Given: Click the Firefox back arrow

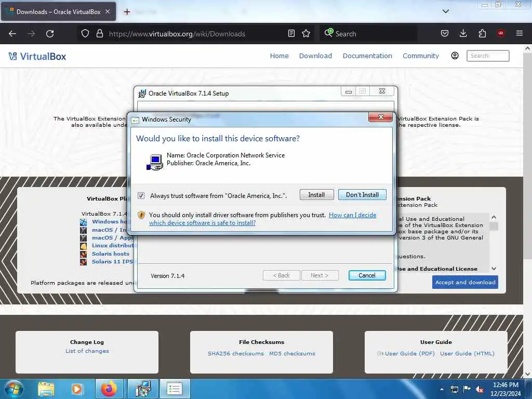Looking at the screenshot, I should click(12, 34).
